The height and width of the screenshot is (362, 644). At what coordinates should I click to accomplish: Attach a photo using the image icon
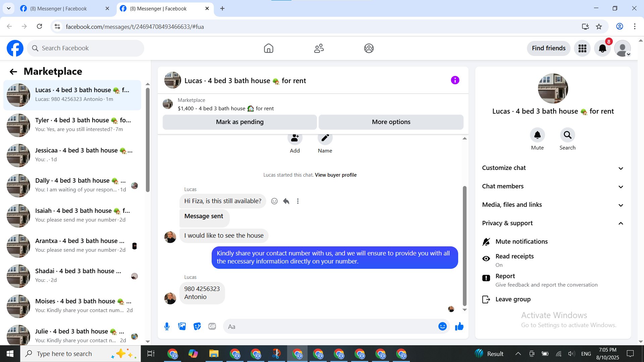182,326
